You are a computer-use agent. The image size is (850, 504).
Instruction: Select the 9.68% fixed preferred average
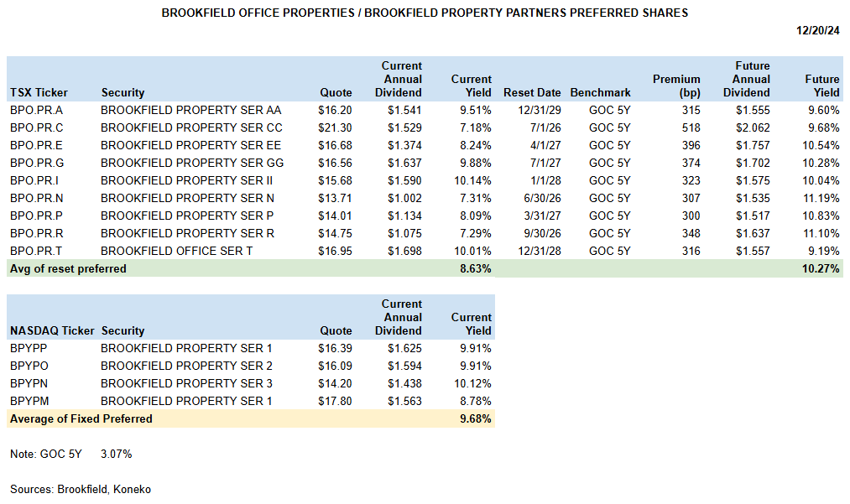pos(476,419)
